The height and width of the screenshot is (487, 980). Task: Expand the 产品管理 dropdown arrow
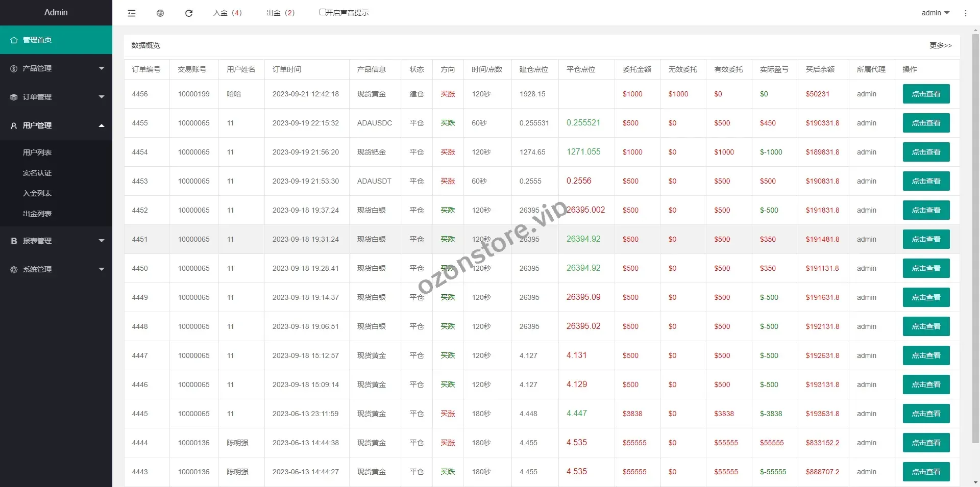101,68
